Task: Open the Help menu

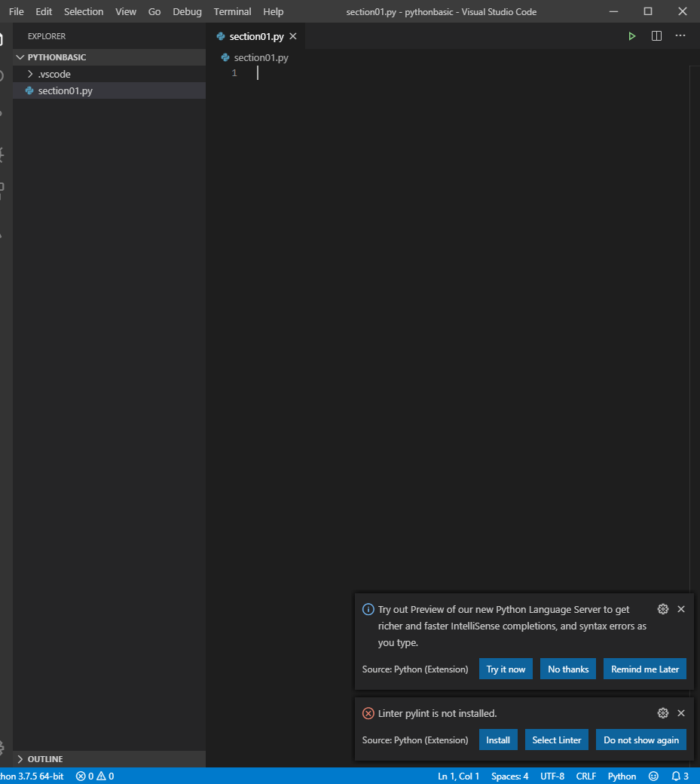Action: 273,11
